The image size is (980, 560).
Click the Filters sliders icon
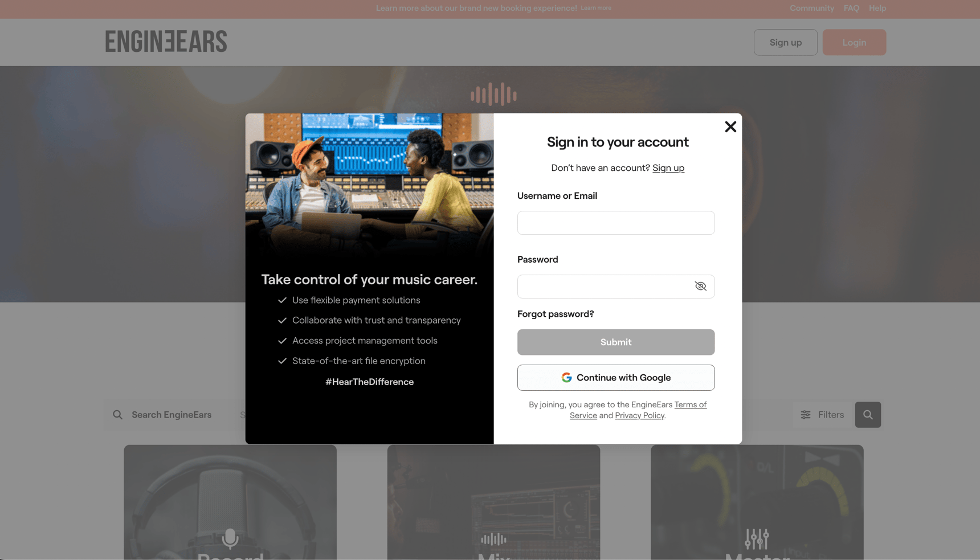point(806,415)
